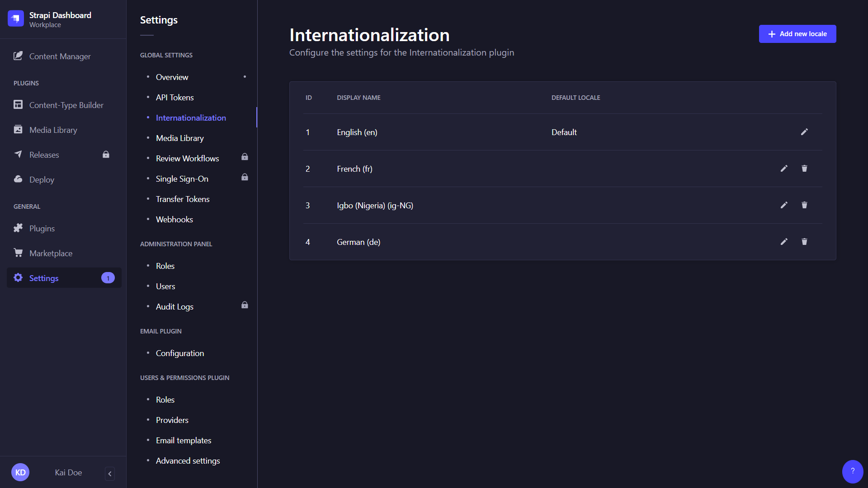The image size is (868, 488).
Task: Open Email templates settings
Action: tap(183, 440)
